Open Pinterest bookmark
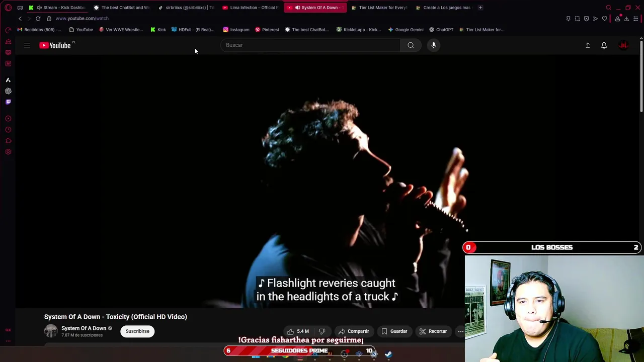Viewport: 644px width, 362px height. (267, 30)
